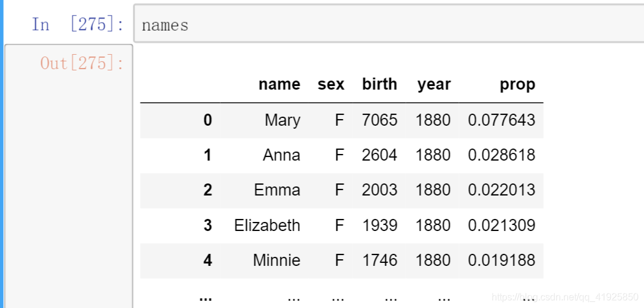The width and height of the screenshot is (644, 308).
Task: Click row index 3
Action: 207,225
